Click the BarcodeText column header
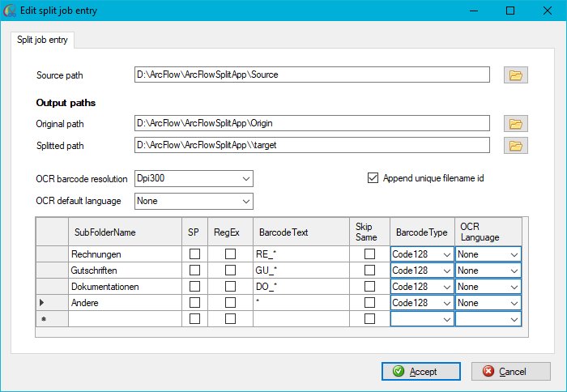The height and width of the screenshot is (392, 567). point(301,232)
